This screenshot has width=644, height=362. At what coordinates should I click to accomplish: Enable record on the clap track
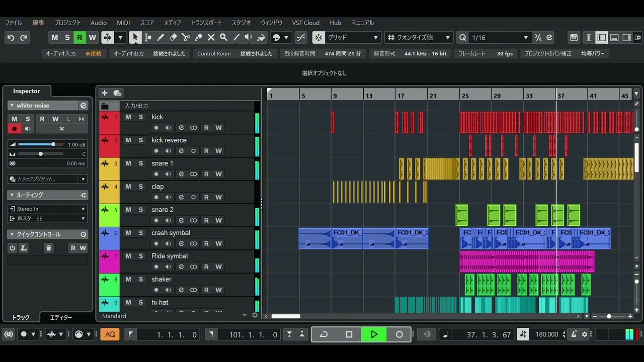pos(156,197)
